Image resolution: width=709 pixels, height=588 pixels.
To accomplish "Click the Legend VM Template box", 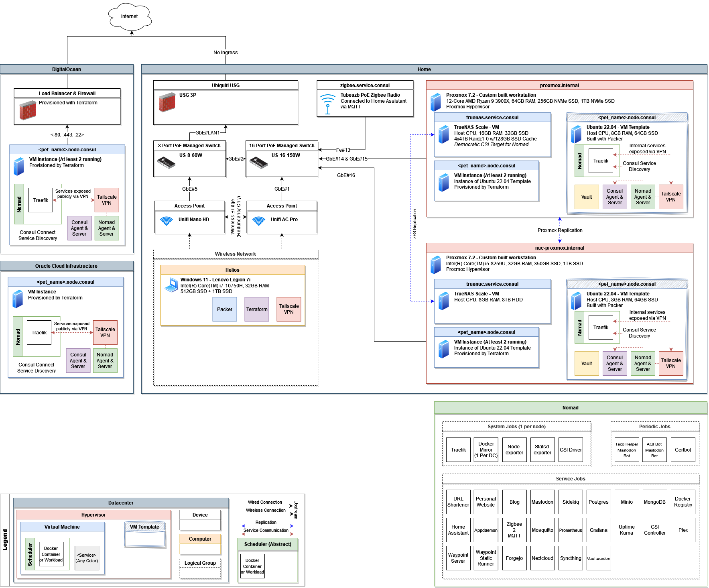I will (x=145, y=535).
